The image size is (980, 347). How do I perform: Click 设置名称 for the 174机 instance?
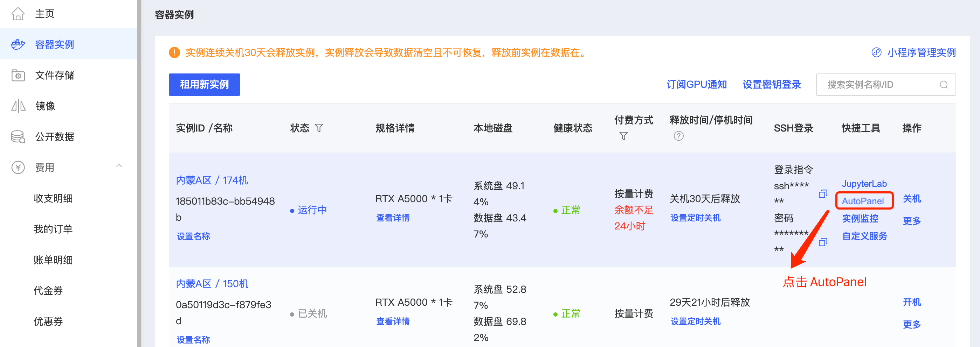193,236
